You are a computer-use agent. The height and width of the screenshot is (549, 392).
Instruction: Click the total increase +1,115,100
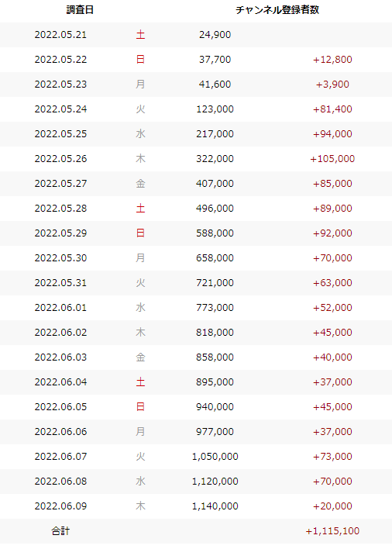coord(332,531)
